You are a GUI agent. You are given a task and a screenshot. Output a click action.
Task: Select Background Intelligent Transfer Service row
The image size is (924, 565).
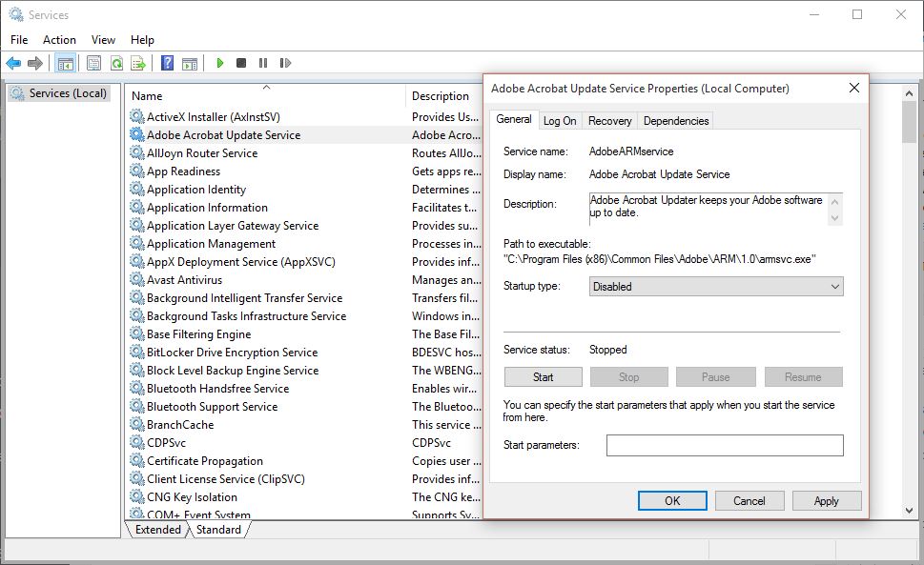pos(304,298)
